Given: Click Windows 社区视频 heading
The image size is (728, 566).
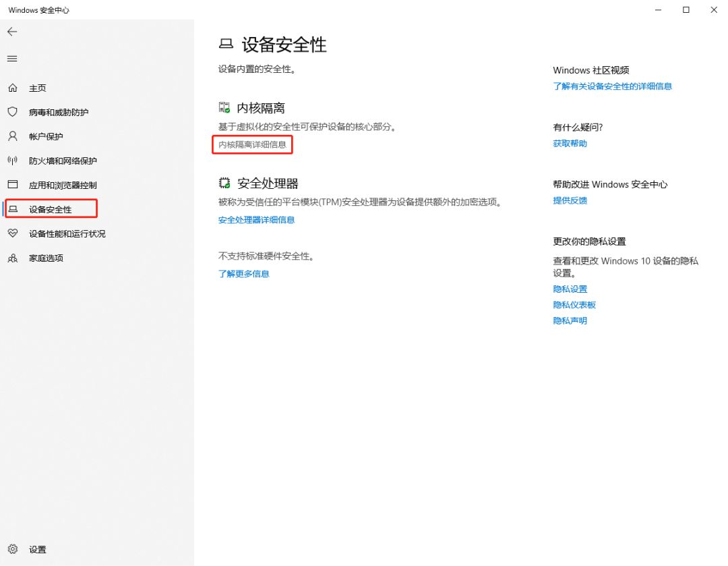Looking at the screenshot, I should coord(590,70).
